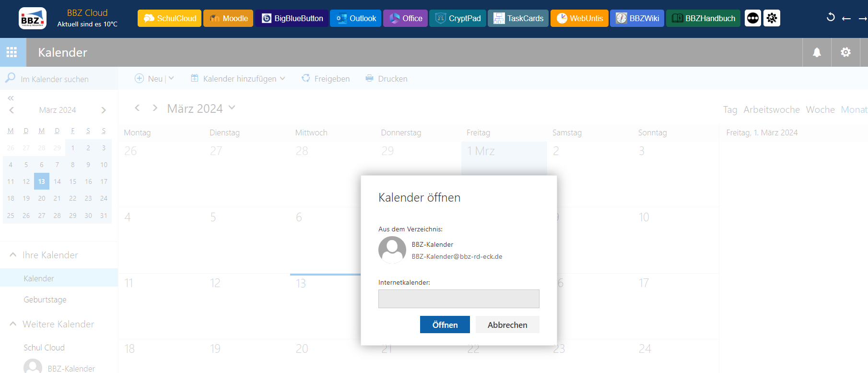
Task: Click the BBZ logo icon
Action: tap(32, 18)
